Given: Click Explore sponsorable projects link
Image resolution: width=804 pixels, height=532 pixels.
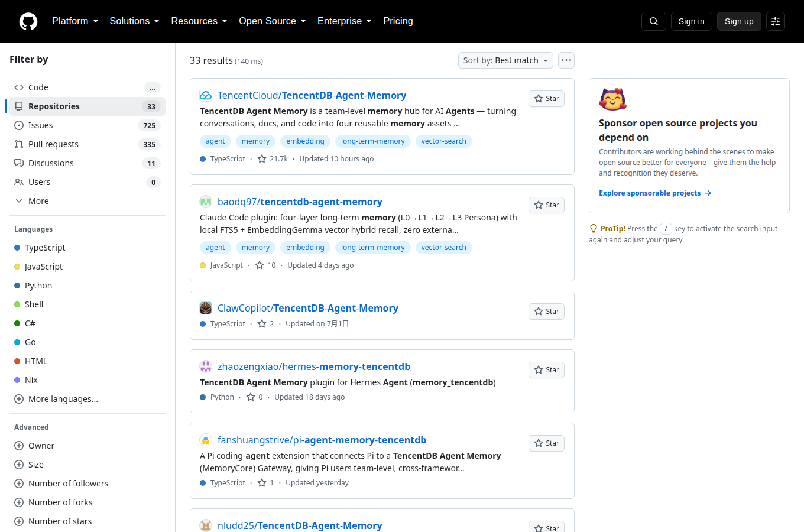Looking at the screenshot, I should (655, 193).
